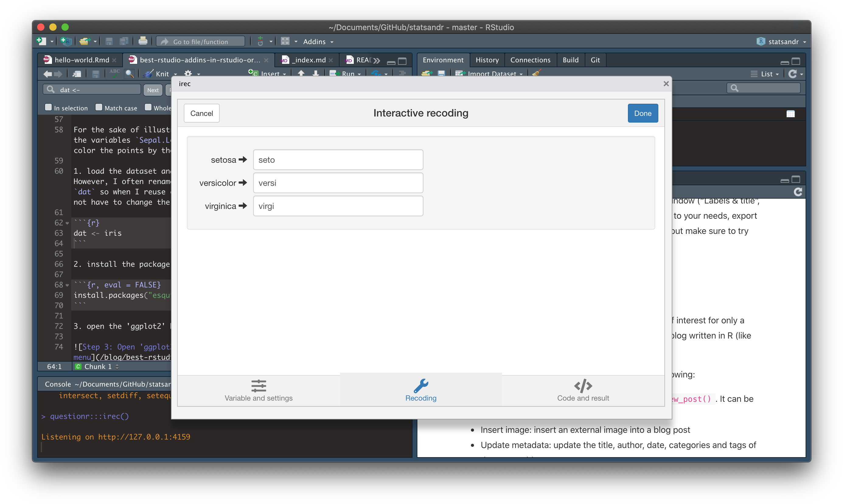Open the Addins dropdown menu
843x504 pixels.
tap(318, 41)
